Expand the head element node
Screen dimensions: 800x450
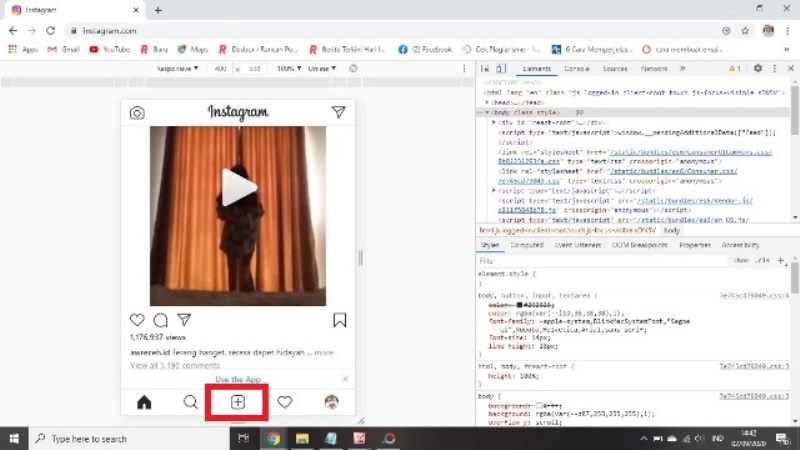(487, 103)
